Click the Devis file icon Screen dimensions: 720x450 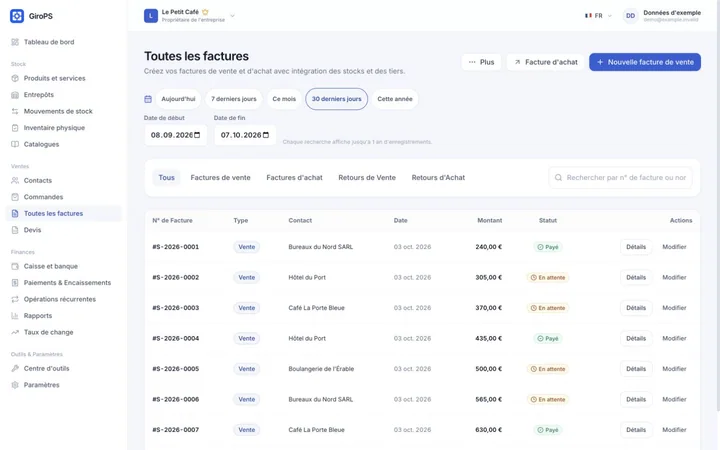tap(15, 230)
